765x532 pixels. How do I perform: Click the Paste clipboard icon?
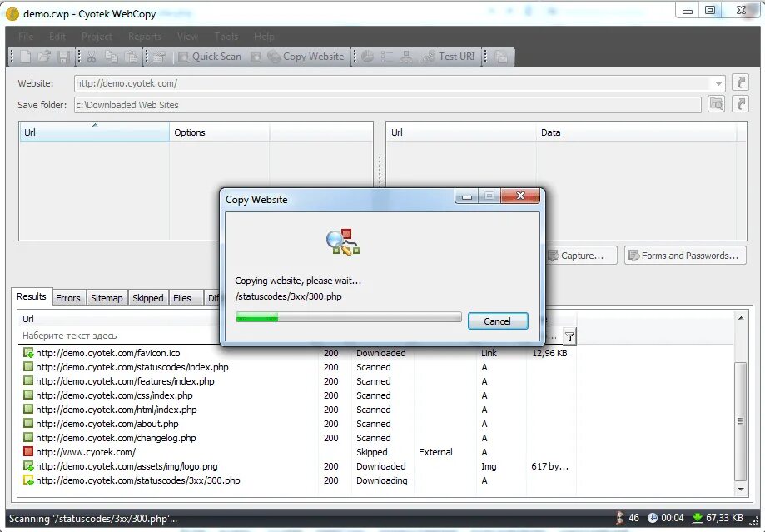coord(131,57)
